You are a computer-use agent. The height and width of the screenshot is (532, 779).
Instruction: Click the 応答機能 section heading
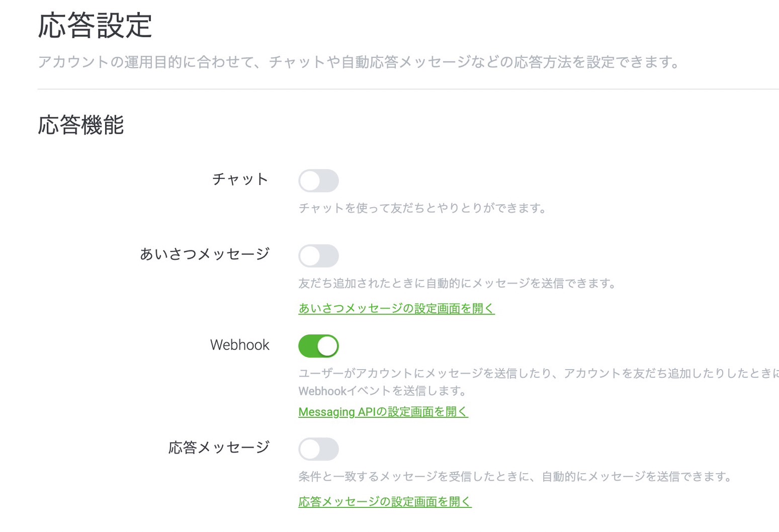point(80,125)
